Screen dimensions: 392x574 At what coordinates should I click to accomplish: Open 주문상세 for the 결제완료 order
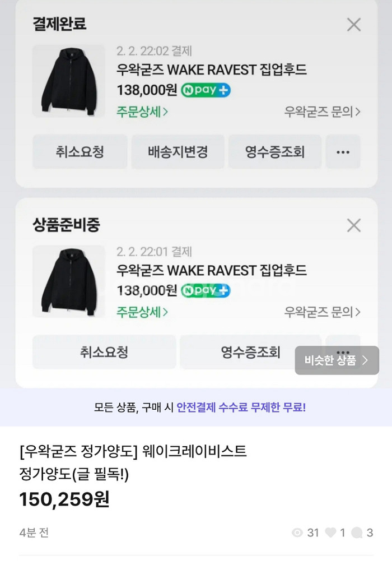tap(142, 112)
